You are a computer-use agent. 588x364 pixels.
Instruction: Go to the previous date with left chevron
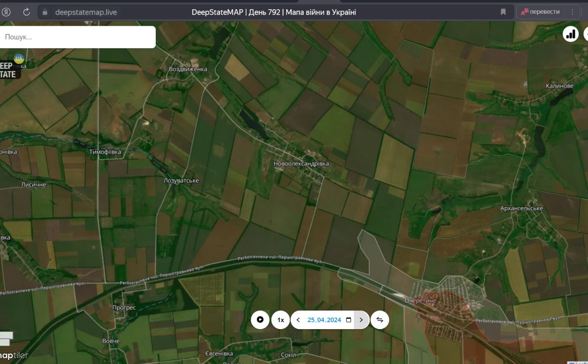coord(298,320)
